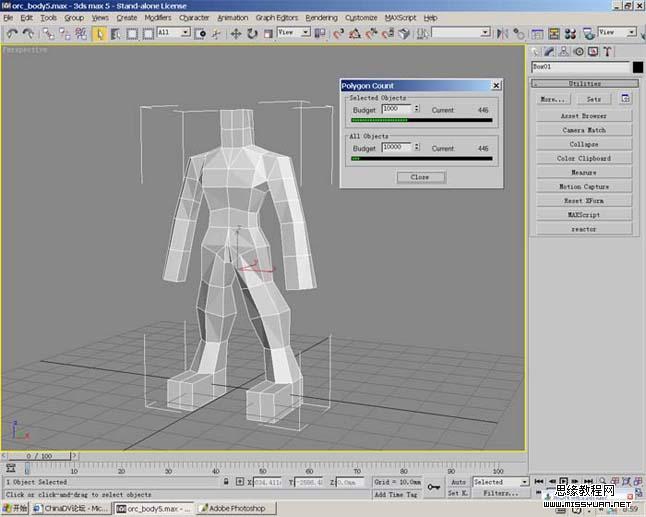Click the Box01 object name field
Image resolution: width=646 pixels, height=517 pixels.
(x=581, y=67)
